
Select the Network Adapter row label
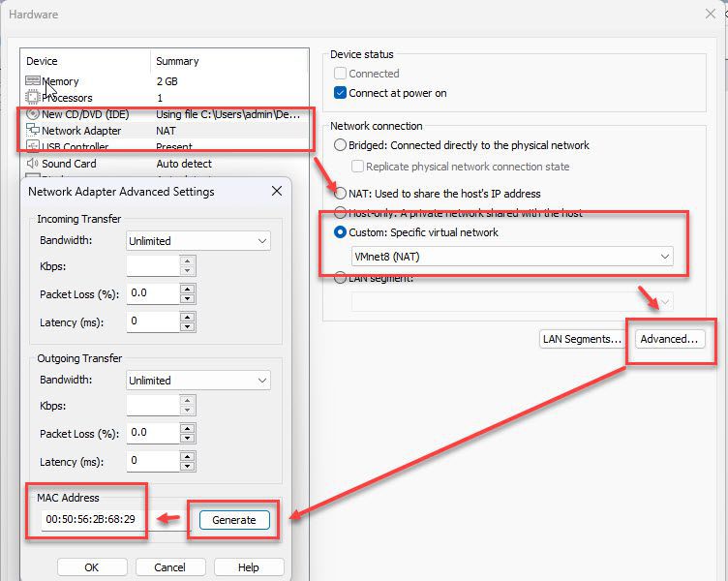tap(81, 131)
